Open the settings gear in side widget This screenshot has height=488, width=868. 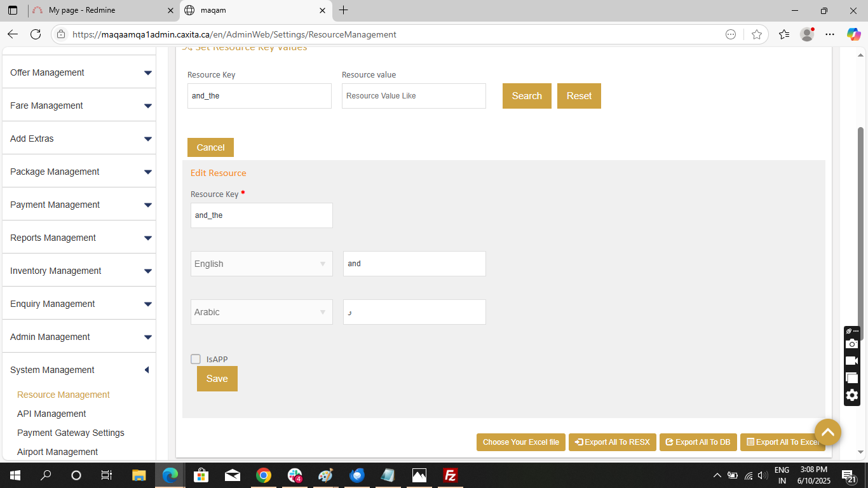coord(851,395)
